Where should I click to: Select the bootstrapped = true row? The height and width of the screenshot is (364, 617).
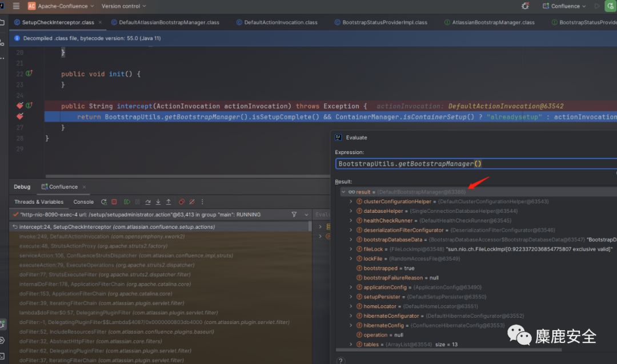(476, 268)
